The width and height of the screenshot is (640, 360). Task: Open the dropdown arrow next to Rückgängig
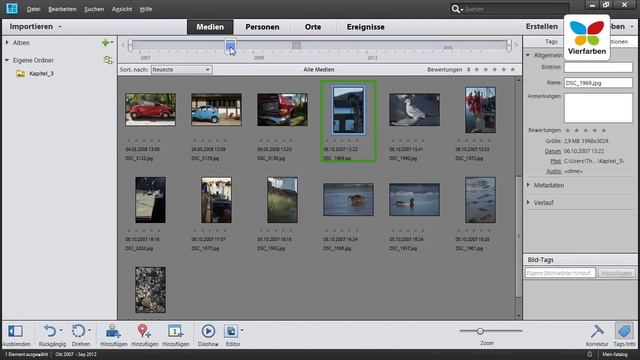61,330
